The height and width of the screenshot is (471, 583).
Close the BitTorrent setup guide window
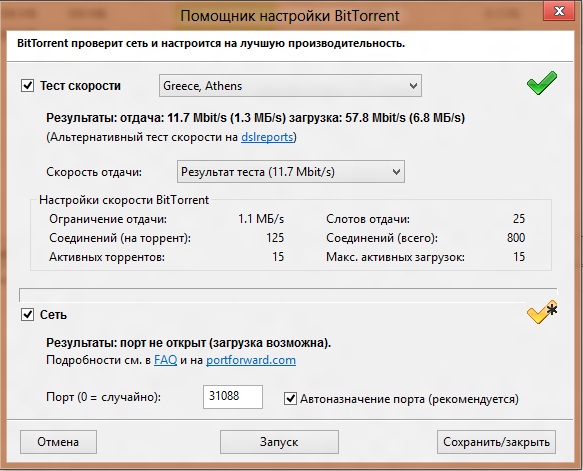(x=559, y=11)
